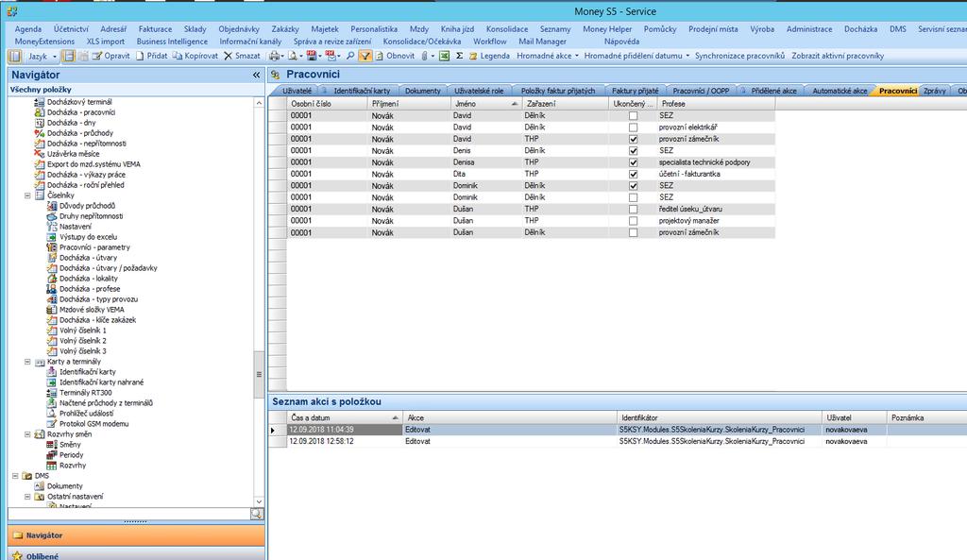The width and height of the screenshot is (967, 560).
Task: Uncheck Ukončený for David provozní zámečník THP
Action: 633,140
